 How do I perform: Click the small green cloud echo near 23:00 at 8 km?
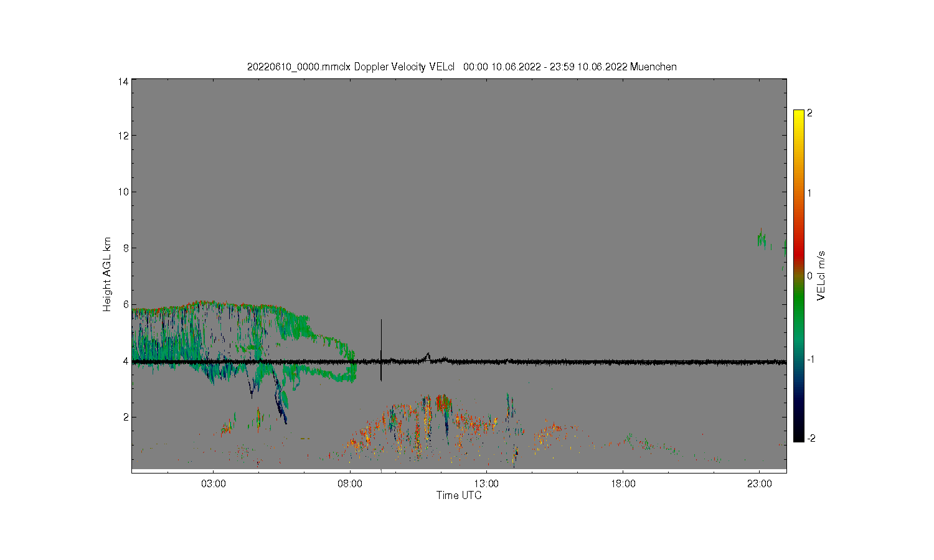[762, 238]
